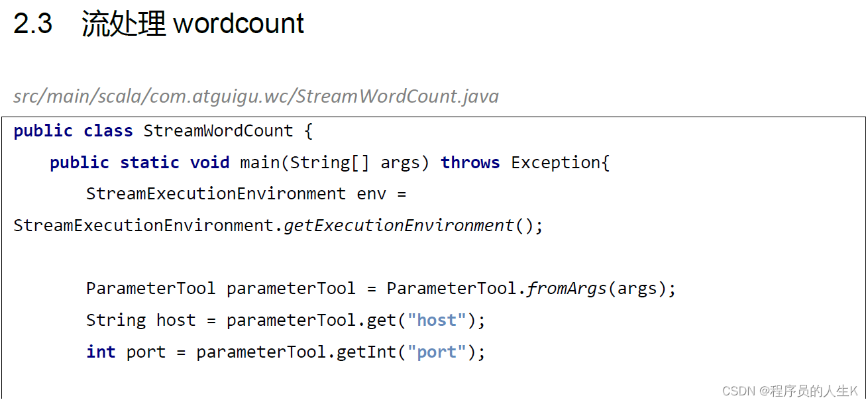Click the "int" keyword

click(x=101, y=352)
